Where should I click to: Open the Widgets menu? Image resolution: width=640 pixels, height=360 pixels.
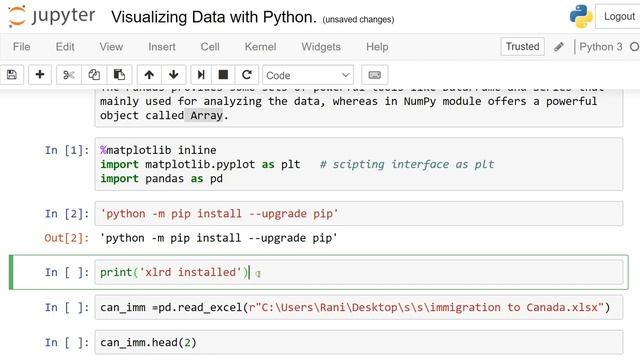coord(321,47)
